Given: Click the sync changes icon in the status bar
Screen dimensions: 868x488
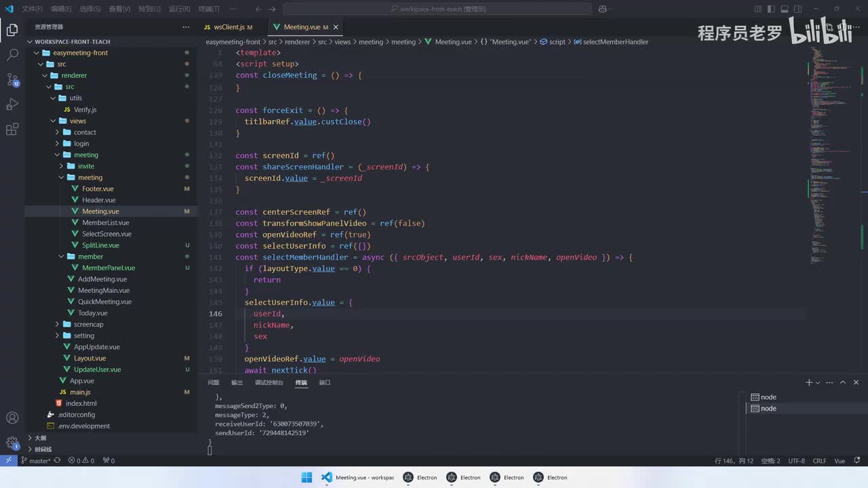Looking at the screenshot, I should pos(57,461).
